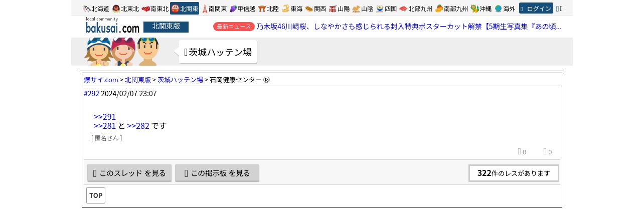Screen dimensions: 644x209
Task: Open the 乃木坂46 latest news headline
Action: pos(409,27)
